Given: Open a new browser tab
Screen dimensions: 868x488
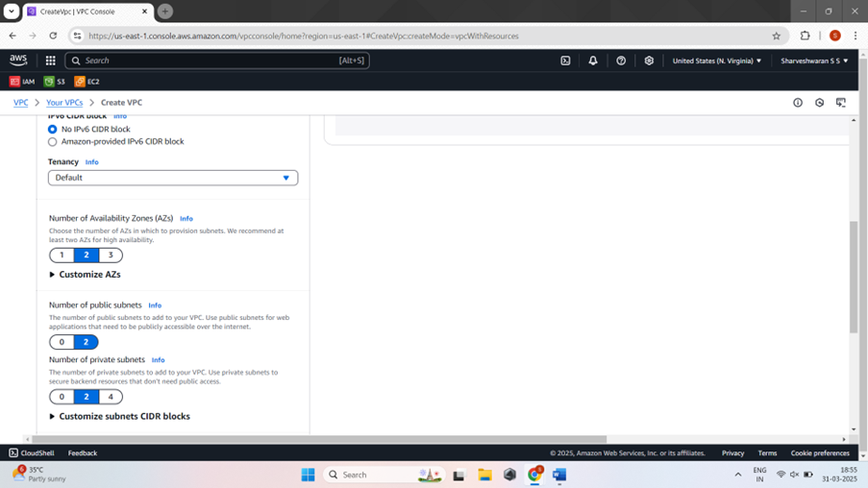Looking at the screenshot, I should tap(165, 12).
